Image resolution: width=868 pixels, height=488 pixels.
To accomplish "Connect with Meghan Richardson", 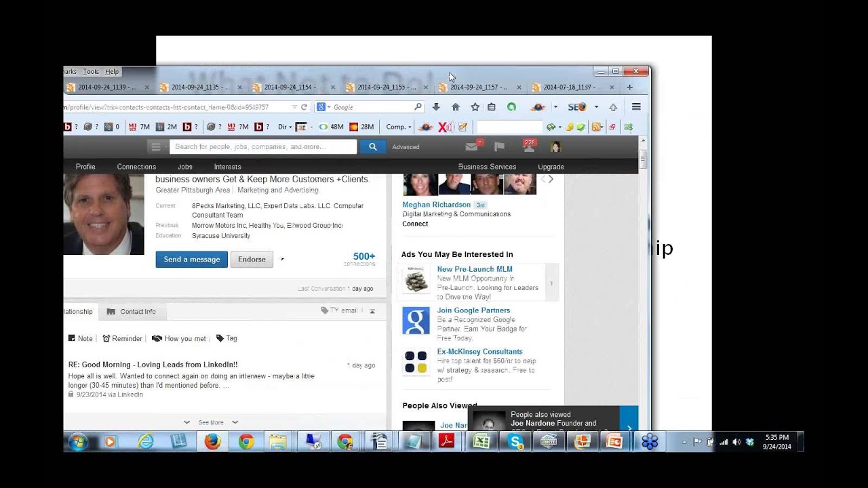I will click(x=415, y=224).
